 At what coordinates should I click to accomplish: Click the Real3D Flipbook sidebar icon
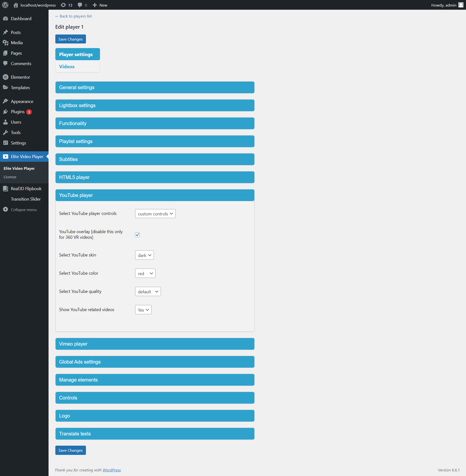click(5, 188)
